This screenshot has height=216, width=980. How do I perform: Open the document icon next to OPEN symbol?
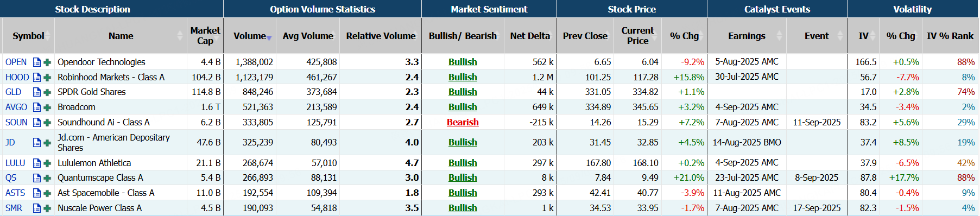[37, 62]
